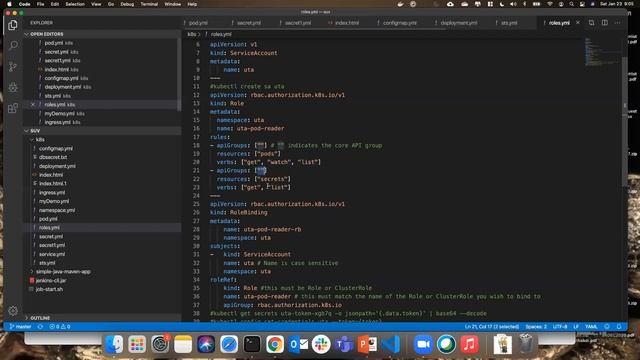Open the Source Control view icon
640x360 pixels.
coord(13,67)
